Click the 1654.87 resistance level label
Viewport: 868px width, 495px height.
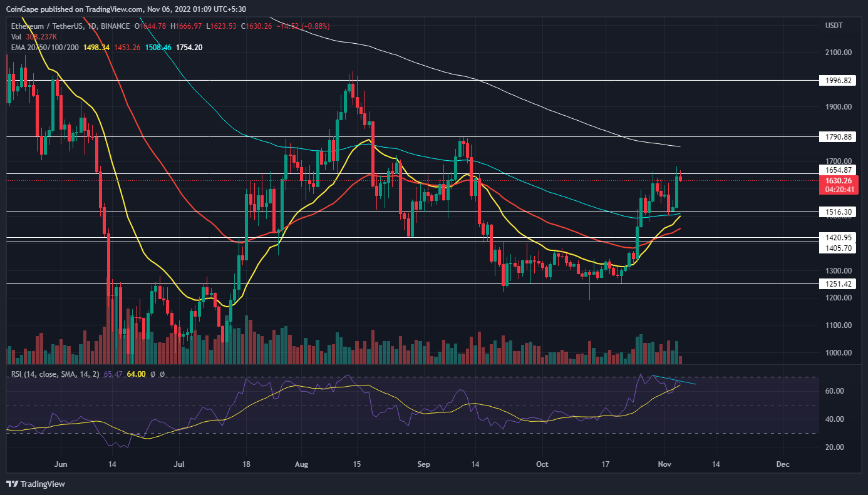pyautogui.click(x=839, y=170)
